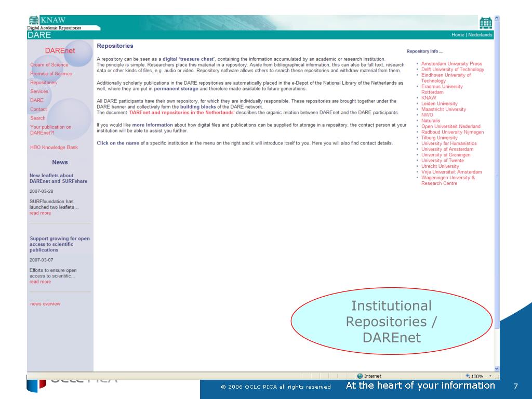The image size is (532, 399).
Task: Click the DARE title in the green banner
Action: [x=39, y=35]
